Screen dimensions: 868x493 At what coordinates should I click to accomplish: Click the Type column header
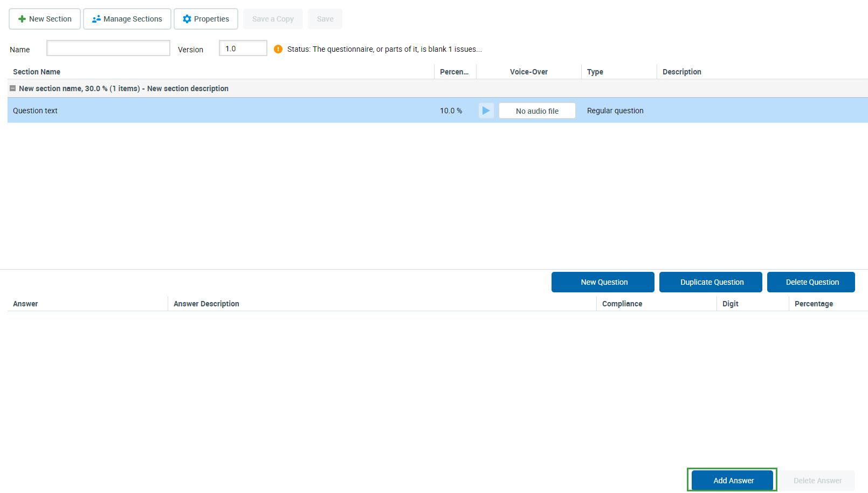595,72
